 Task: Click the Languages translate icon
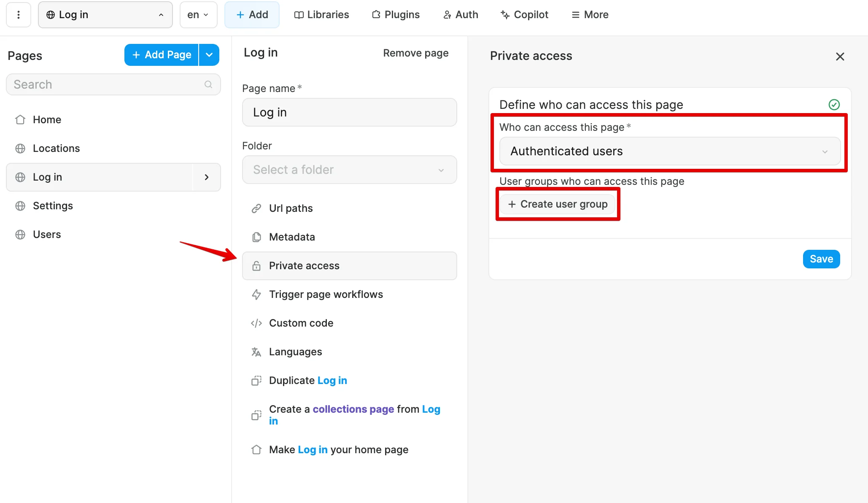tap(256, 352)
